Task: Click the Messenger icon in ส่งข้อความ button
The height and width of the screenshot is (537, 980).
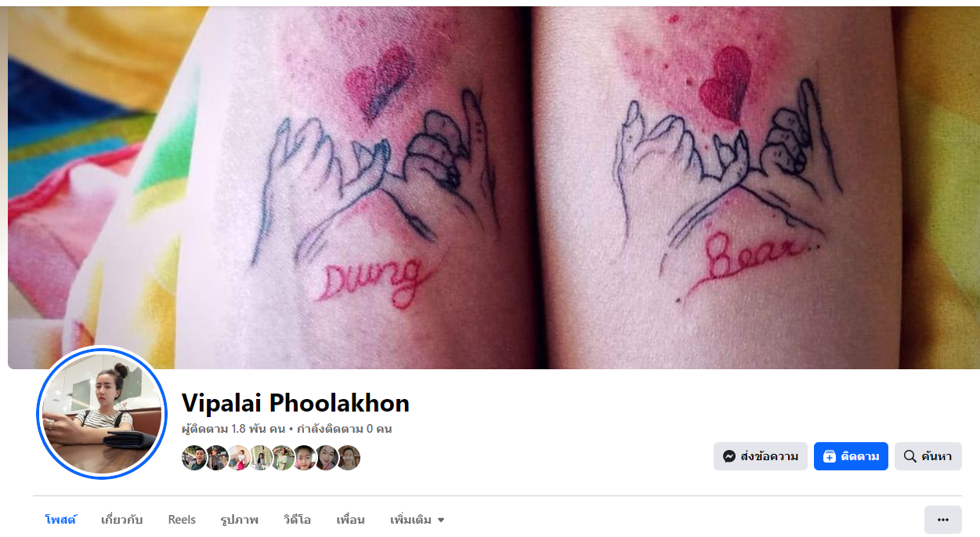Action: click(729, 456)
